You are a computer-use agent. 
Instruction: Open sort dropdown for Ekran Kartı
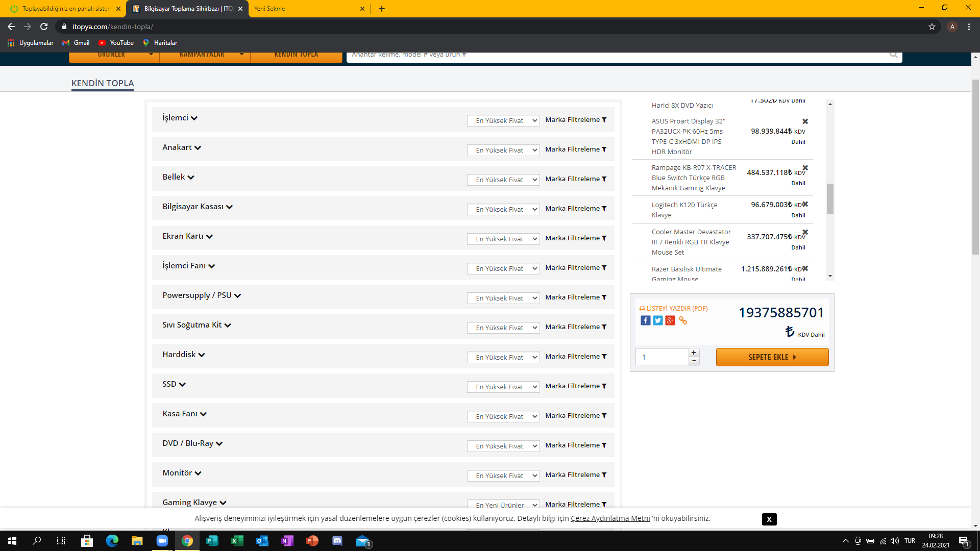503,239
